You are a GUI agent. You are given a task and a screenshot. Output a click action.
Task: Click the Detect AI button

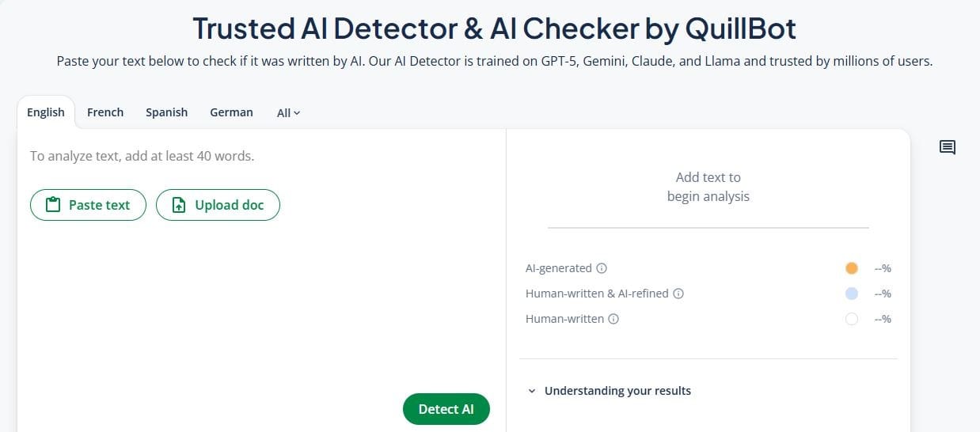446,409
